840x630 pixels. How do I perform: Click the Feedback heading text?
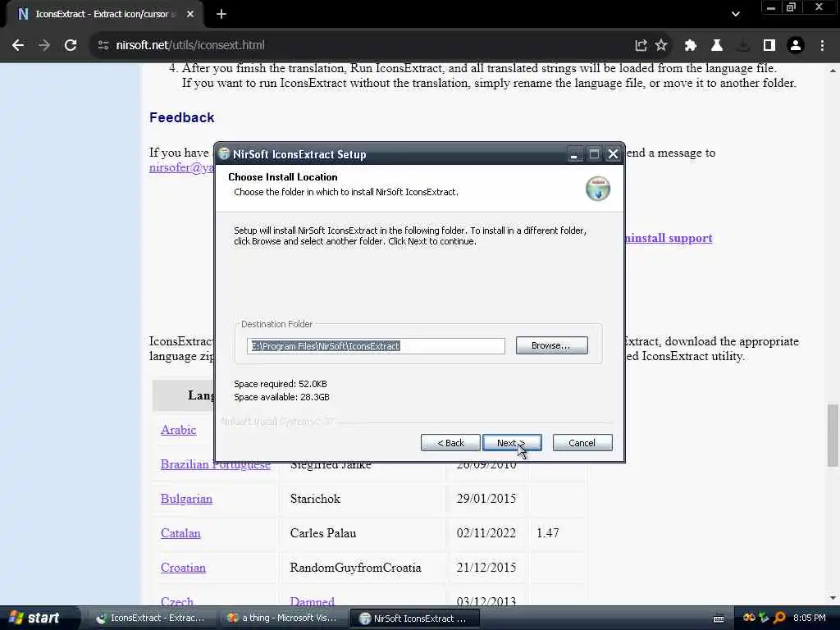(181, 117)
